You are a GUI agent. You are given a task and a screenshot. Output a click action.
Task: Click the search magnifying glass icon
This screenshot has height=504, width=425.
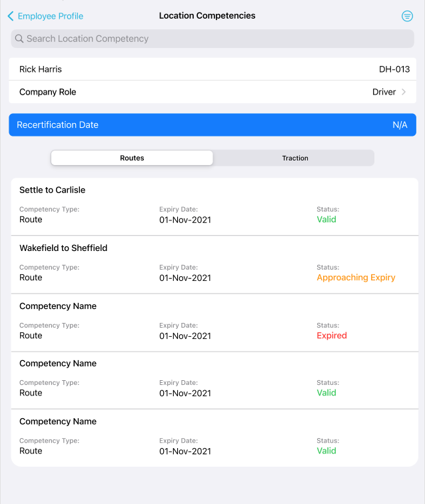[19, 39]
